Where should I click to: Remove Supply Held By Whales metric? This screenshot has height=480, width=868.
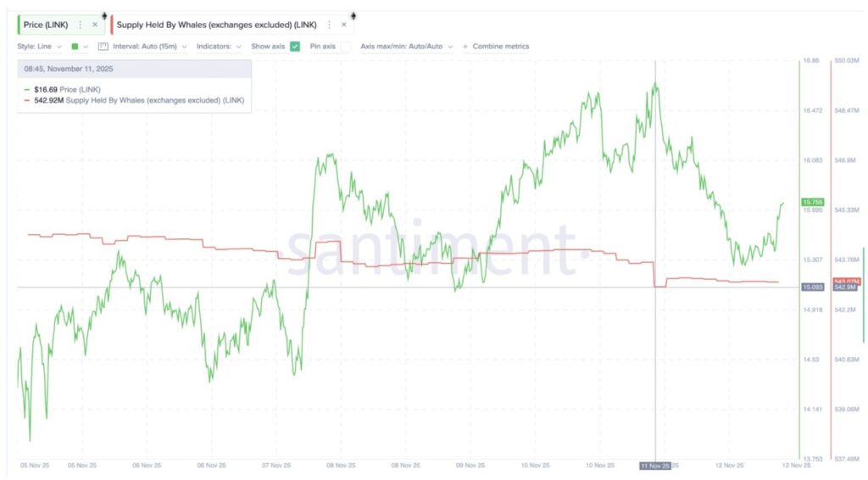(342, 25)
